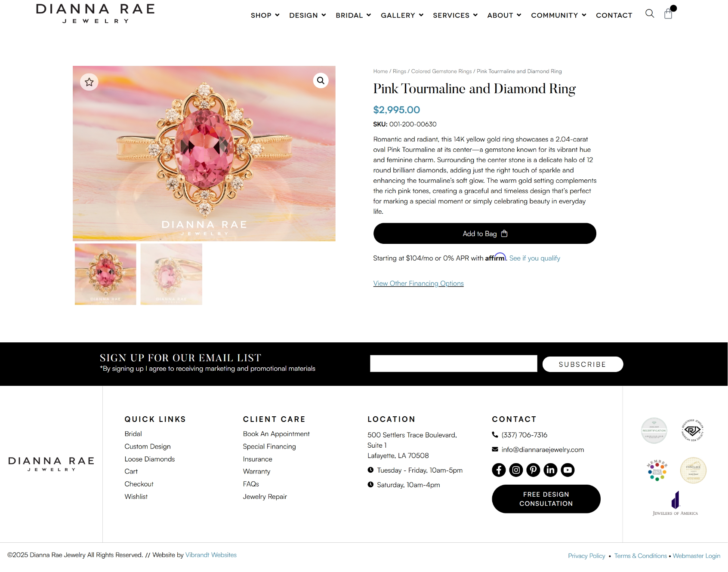The image size is (728, 572).
Task: Expand the Services dropdown menu
Action: pyautogui.click(x=455, y=15)
